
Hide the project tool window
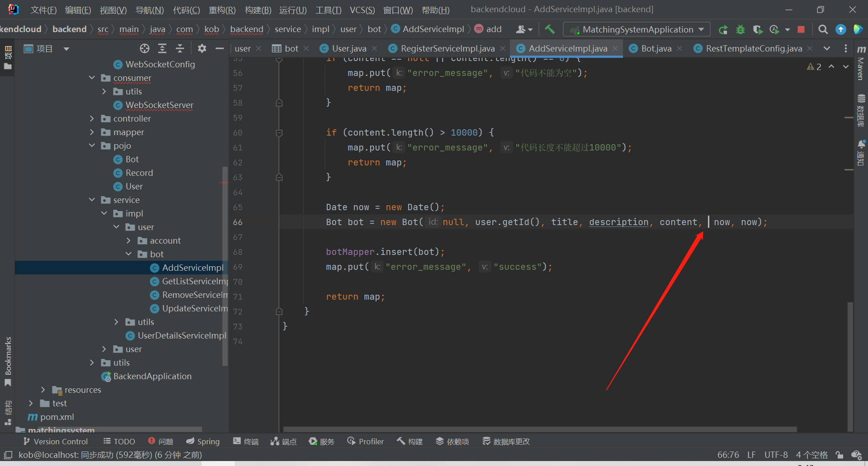click(220, 48)
